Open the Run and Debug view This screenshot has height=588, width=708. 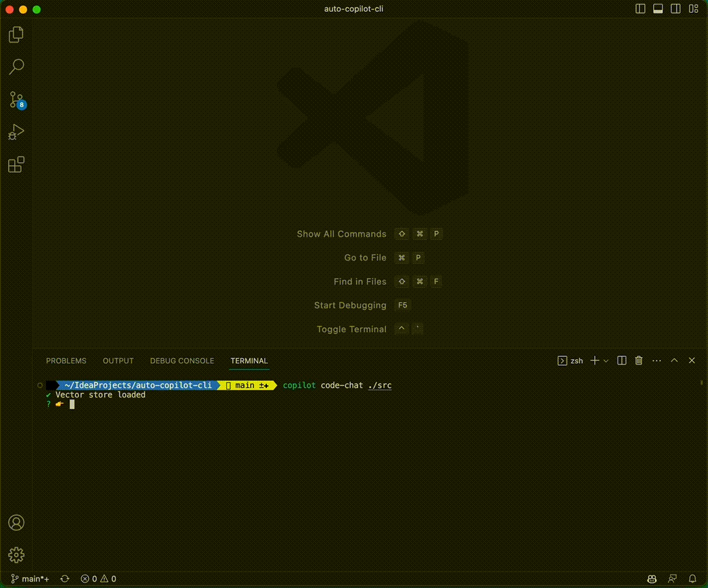click(16, 132)
